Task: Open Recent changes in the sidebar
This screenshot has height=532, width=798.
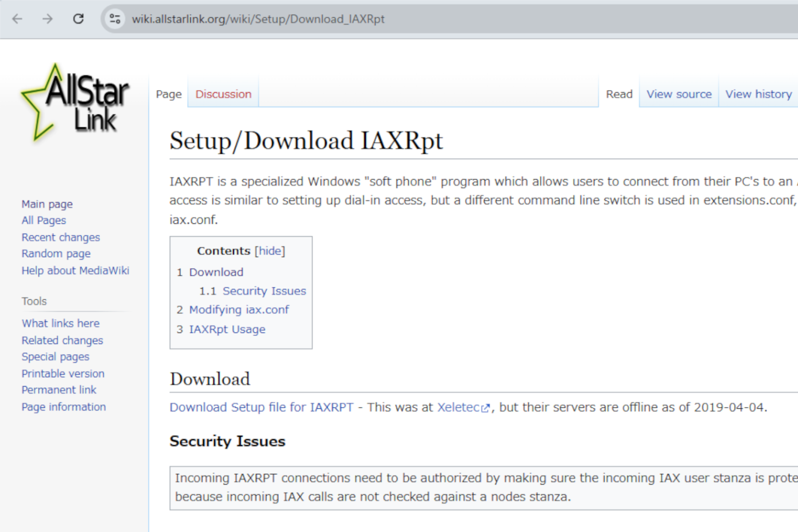Action: (60, 237)
